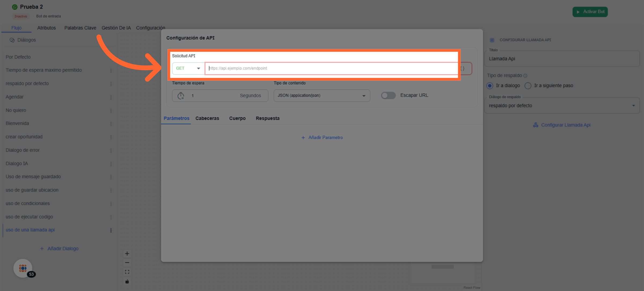Click the back arrow beside Configurar Llamada API
644x291 pixels.
(492, 40)
